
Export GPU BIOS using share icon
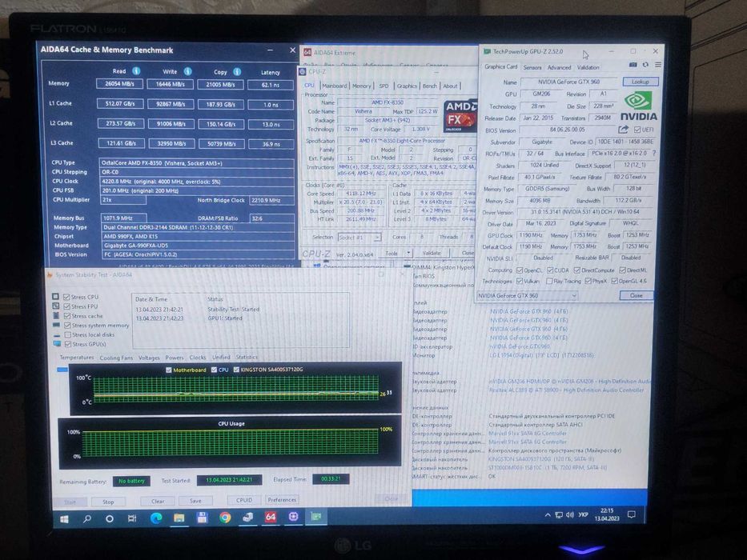[x=623, y=130]
